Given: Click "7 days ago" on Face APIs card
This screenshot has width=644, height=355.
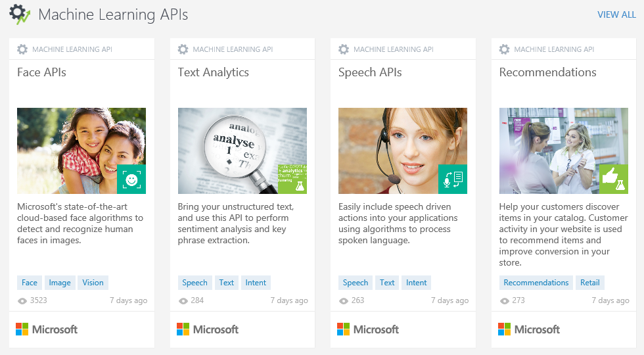Looking at the screenshot, I should coord(128,301).
